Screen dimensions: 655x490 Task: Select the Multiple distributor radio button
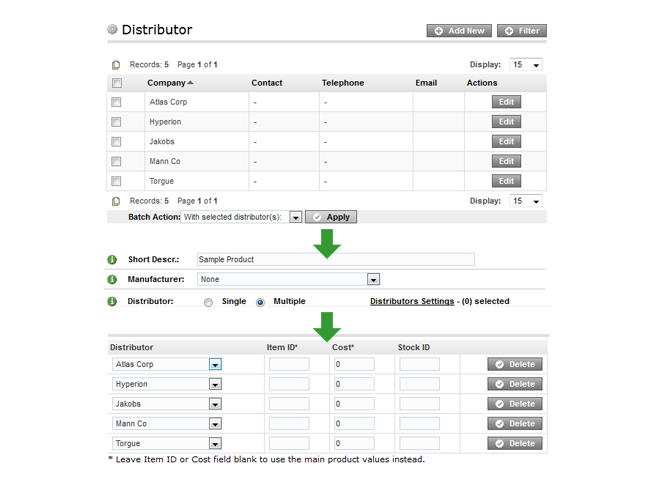[x=260, y=302]
